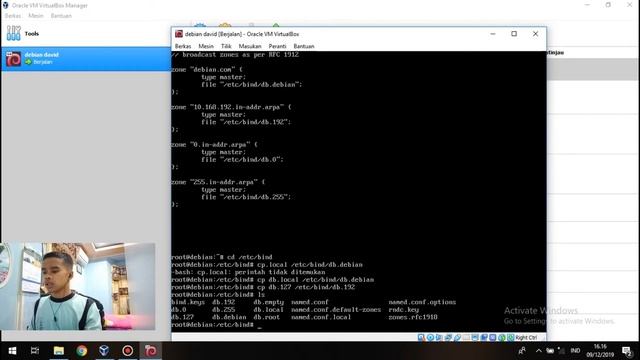The height and width of the screenshot is (360, 640).
Task: Open the Windows Start menu
Action: pyautogui.click(x=12, y=351)
